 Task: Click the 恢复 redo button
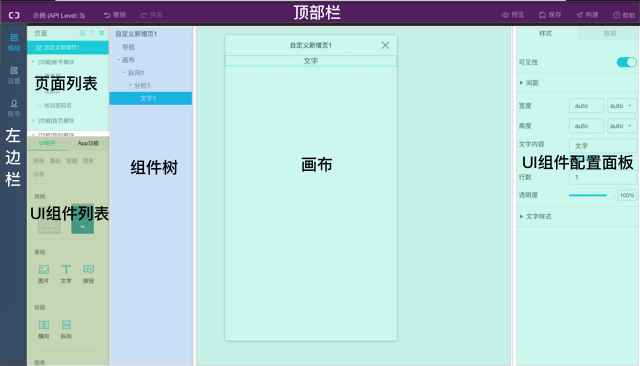click(152, 15)
